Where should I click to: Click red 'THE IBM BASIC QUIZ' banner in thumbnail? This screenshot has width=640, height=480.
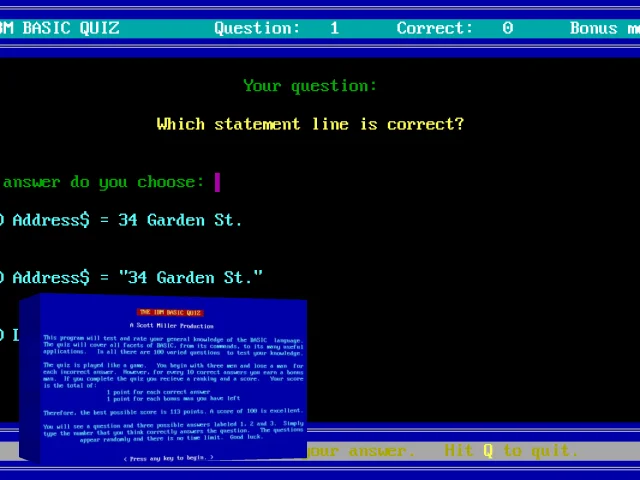point(170,312)
